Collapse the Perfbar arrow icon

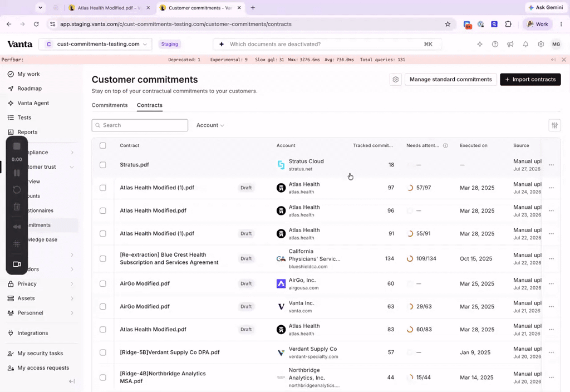[x=553, y=60]
